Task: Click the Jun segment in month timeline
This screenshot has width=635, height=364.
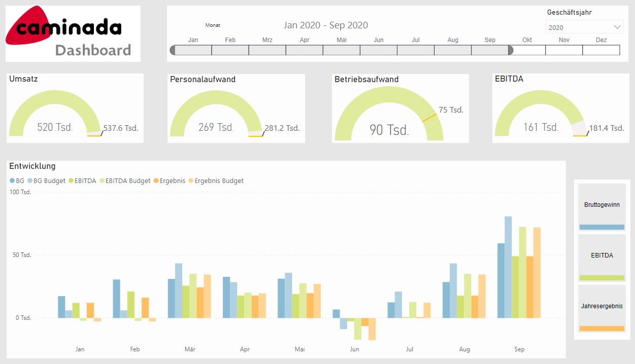Action: click(379, 50)
